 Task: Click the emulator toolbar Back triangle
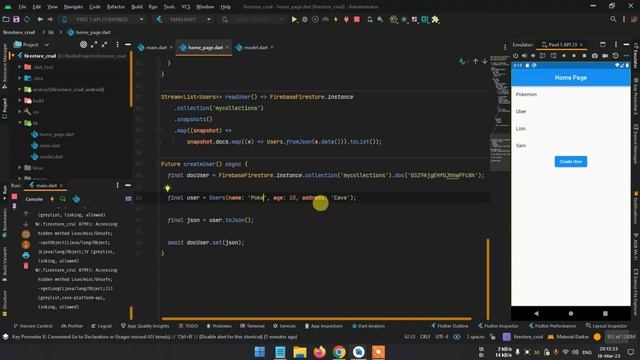564,56
